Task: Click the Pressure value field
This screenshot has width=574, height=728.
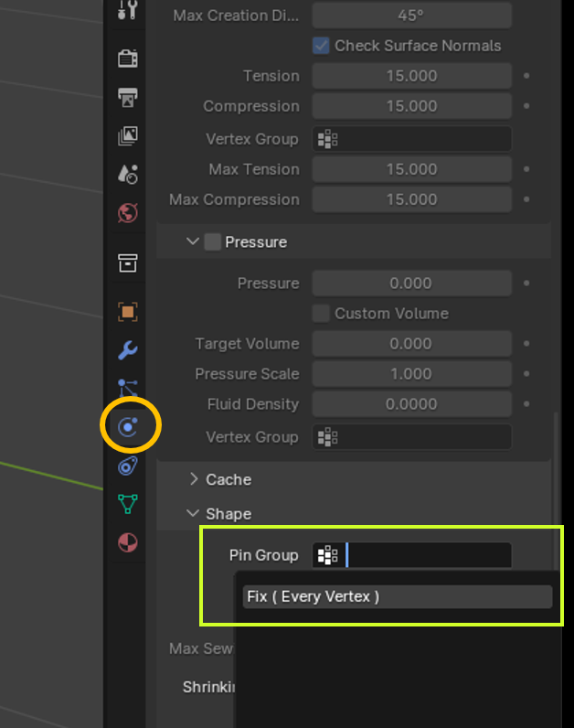Action: coord(412,284)
